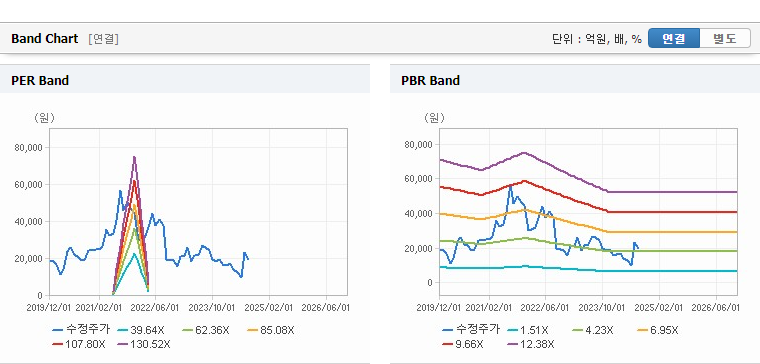Image resolution: width=760 pixels, height=364 pixels.
Task: Select the 연결 toggle button
Action: pos(674,38)
